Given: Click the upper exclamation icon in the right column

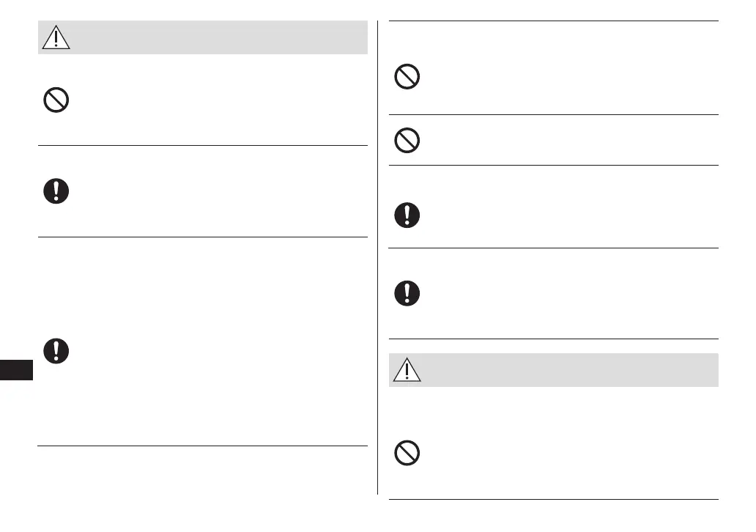Looking at the screenshot, I should (x=407, y=214).
